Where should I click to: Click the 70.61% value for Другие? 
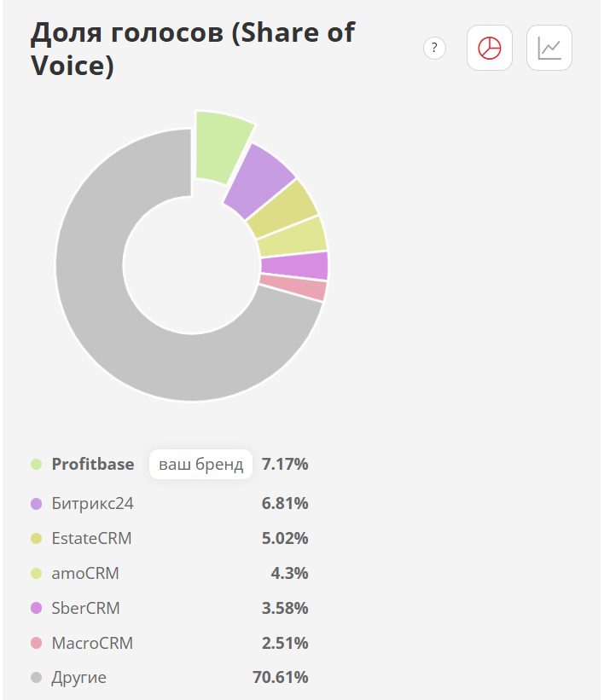(x=280, y=678)
